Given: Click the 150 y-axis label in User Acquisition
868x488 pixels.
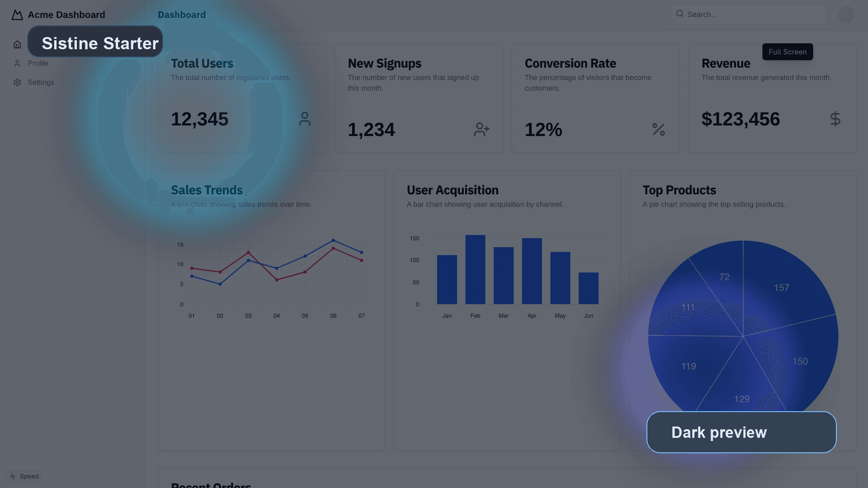Looking at the screenshot, I should pos(414,238).
